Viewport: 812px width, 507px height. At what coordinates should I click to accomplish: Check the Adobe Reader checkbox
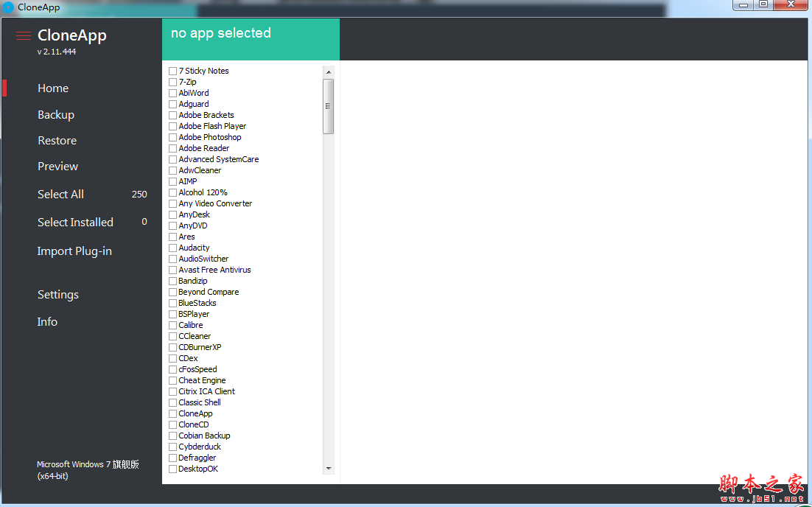point(173,148)
